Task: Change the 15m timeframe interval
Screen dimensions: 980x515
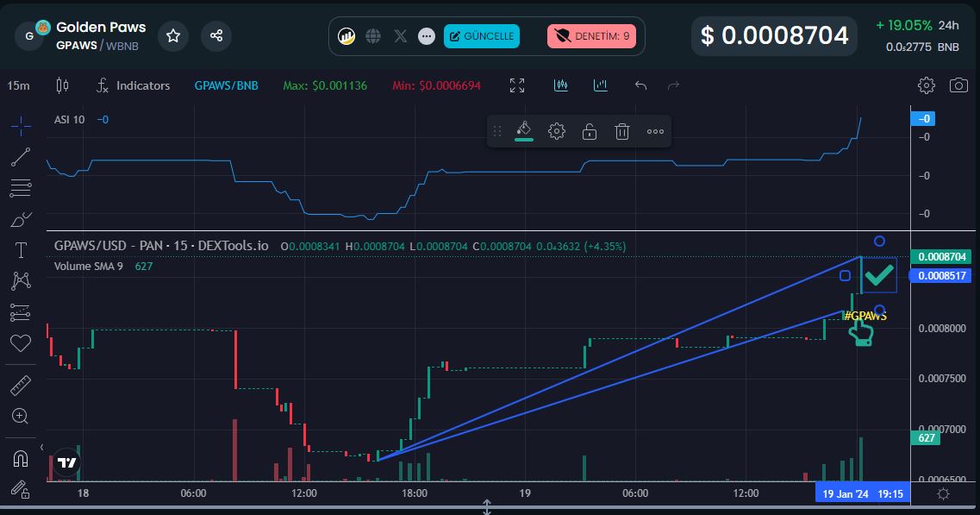Action: coord(18,85)
